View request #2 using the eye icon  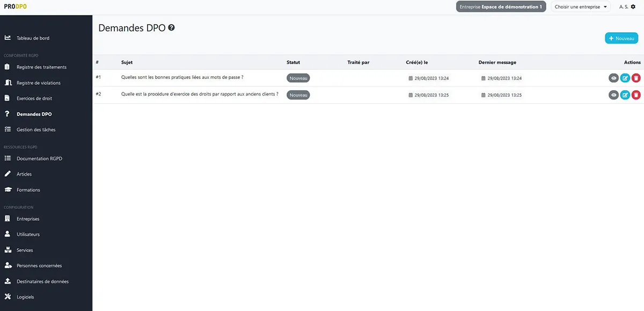tap(613, 95)
